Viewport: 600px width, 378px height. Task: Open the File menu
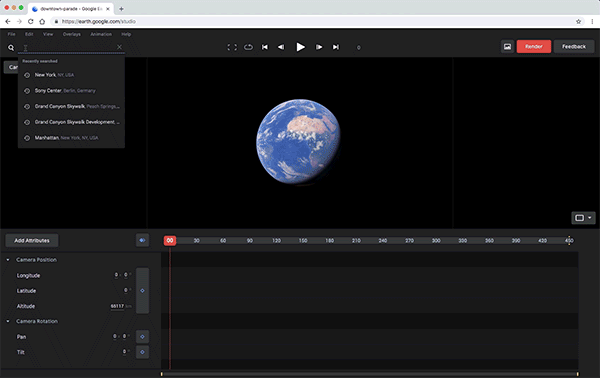(x=11, y=34)
